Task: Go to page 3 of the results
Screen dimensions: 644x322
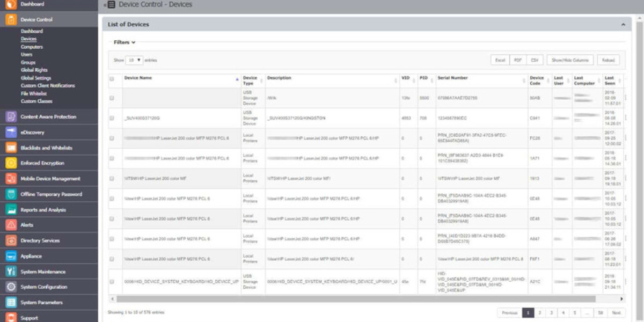Action: pos(551,313)
